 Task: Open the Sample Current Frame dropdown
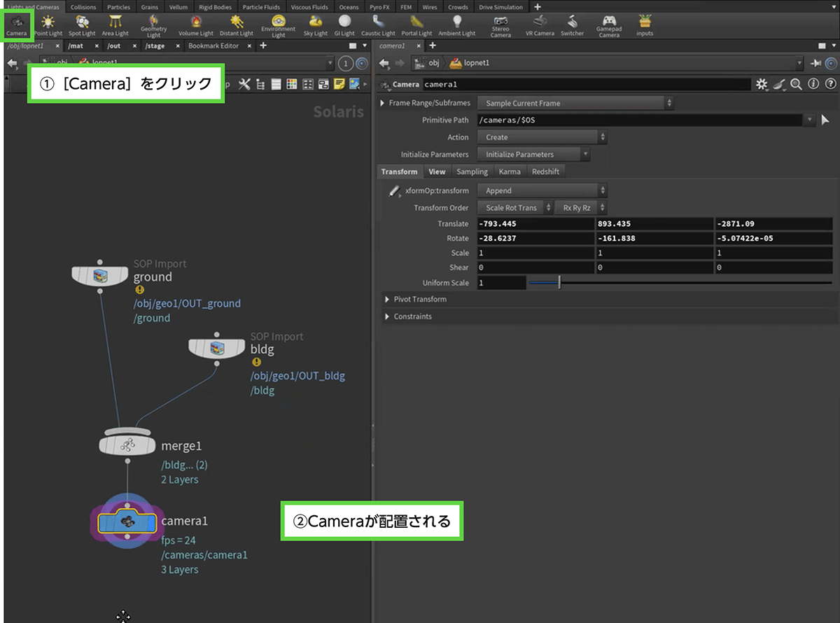(x=575, y=103)
